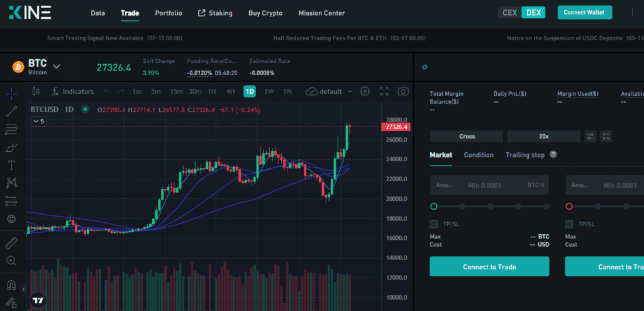Toggle fullscreen chart mode
The image size is (644, 311).
(x=384, y=91)
